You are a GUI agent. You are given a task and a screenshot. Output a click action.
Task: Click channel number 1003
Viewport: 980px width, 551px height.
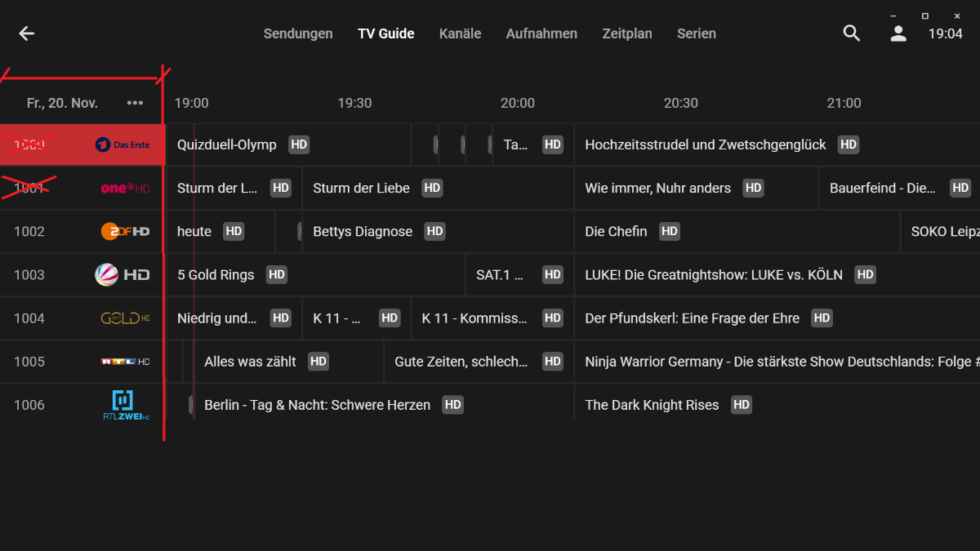29,275
